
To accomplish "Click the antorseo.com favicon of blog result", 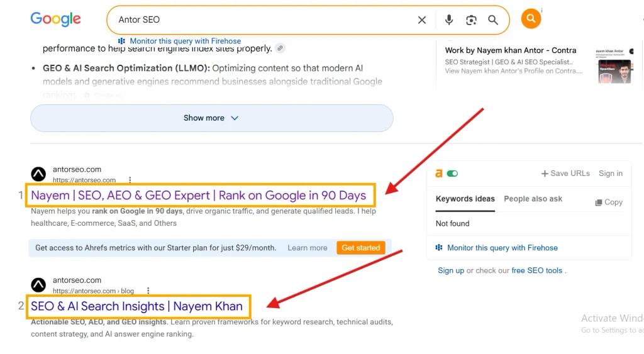I will (38, 285).
